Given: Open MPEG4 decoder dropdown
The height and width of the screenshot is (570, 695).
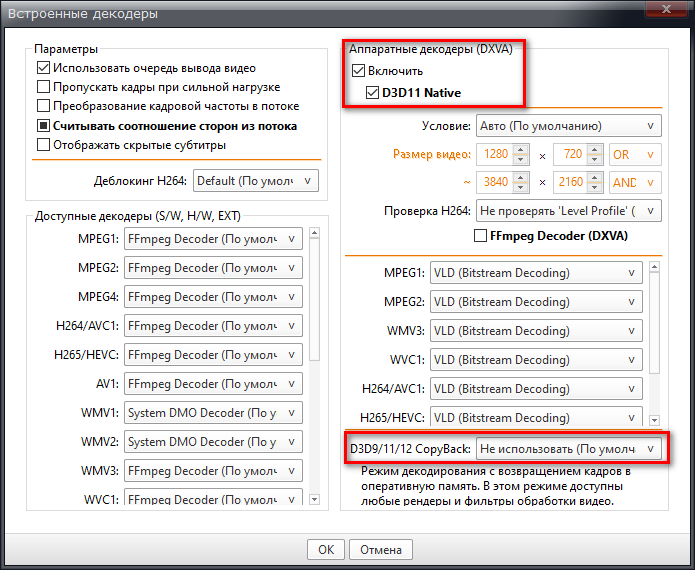Looking at the screenshot, I should coord(213,297).
